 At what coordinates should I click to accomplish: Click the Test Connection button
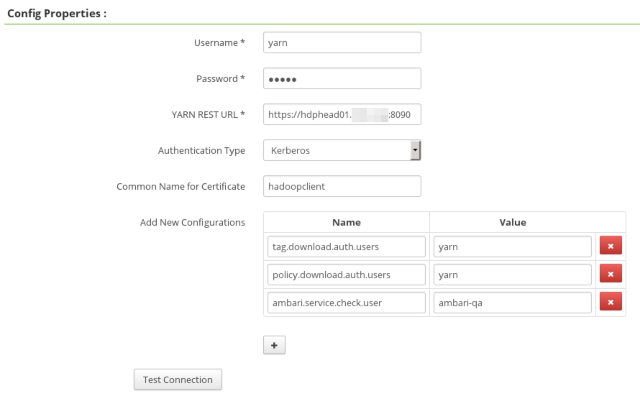click(x=178, y=380)
